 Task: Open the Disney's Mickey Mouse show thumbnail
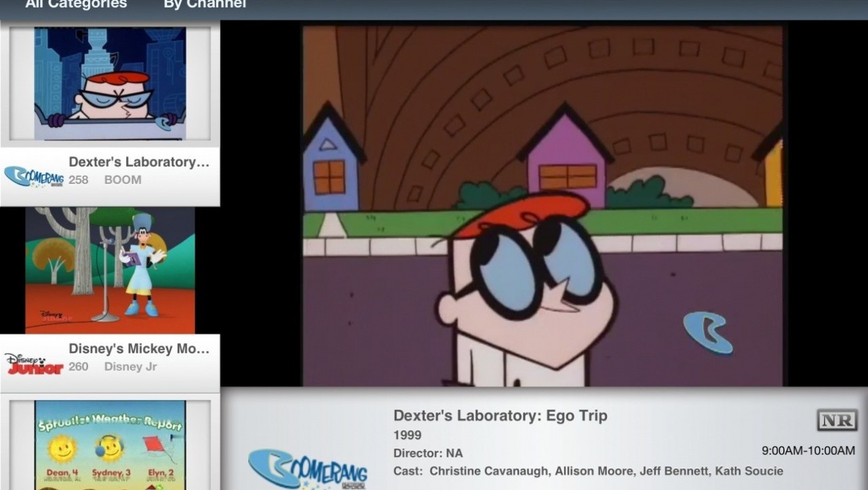point(110,271)
